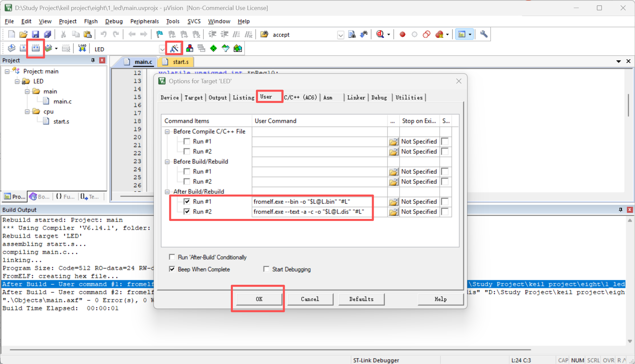The image size is (635, 364).
Task: Click the Download LOAD icon
Action: pyautogui.click(x=82, y=48)
